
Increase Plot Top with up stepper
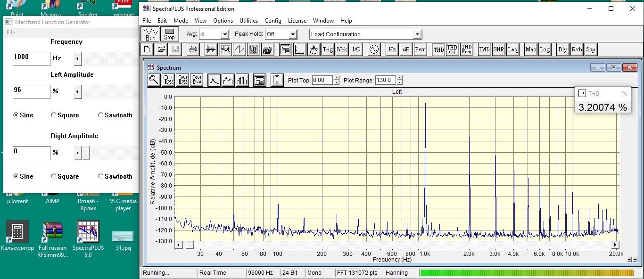tap(336, 78)
